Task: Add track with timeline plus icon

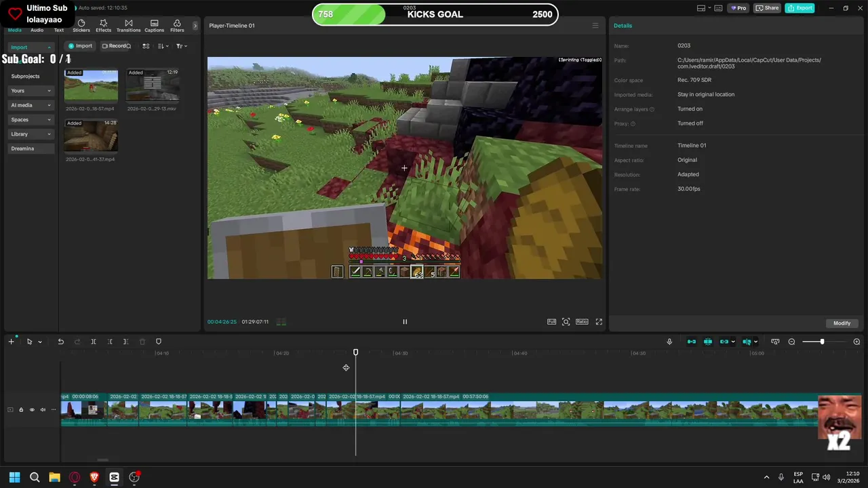Action: coord(11,342)
